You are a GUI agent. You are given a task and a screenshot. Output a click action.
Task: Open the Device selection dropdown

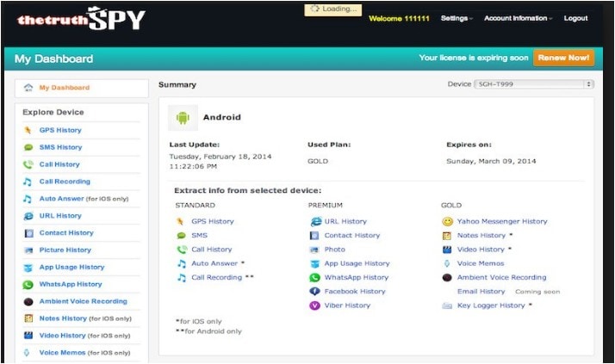click(534, 84)
